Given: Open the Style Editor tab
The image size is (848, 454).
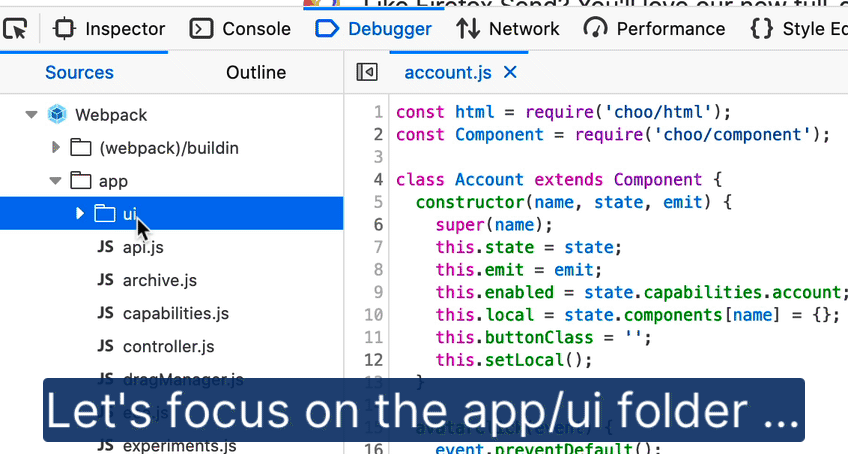Looking at the screenshot, I should 798,29.
